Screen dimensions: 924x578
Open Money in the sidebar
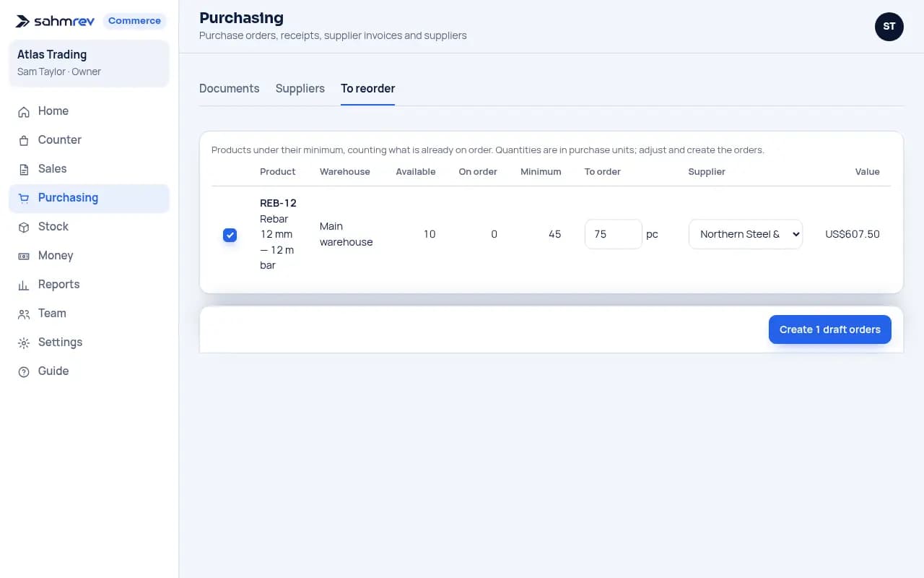89,256
